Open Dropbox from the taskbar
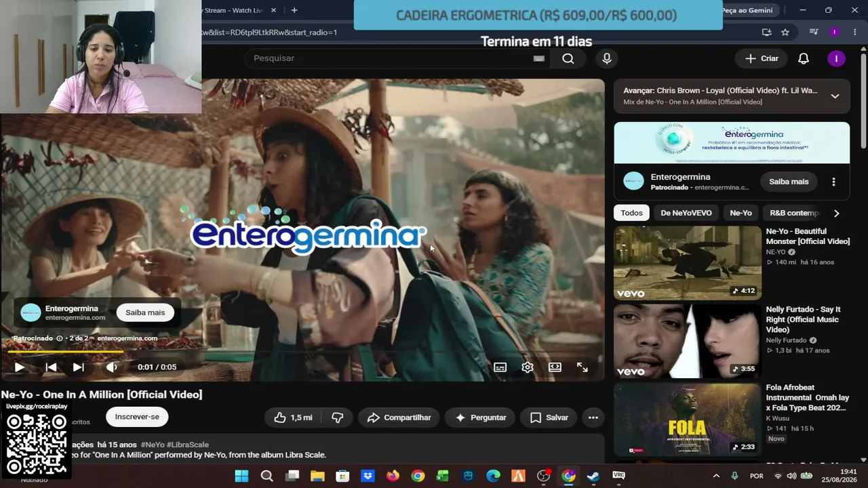 (x=368, y=476)
